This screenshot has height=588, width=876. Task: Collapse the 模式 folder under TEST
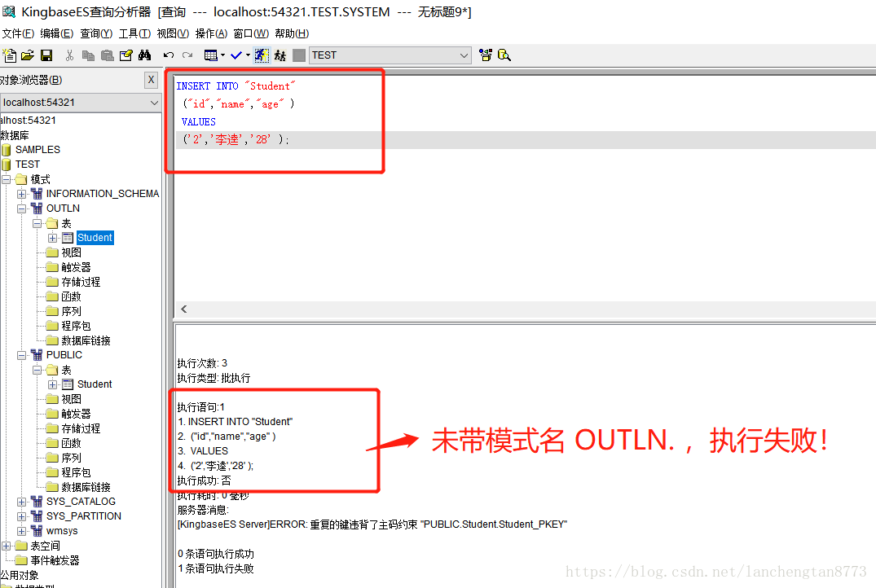pyautogui.click(x=7, y=179)
